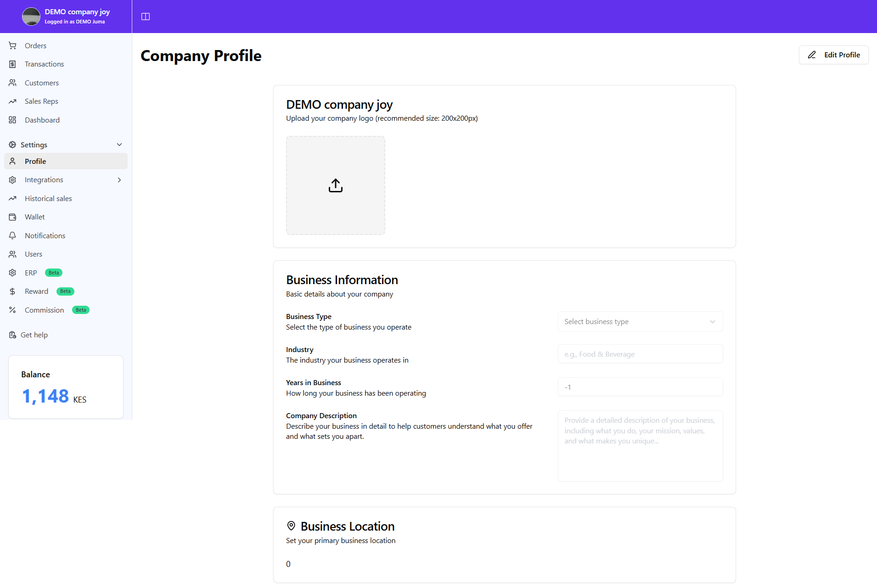Collapse the Settings section chevron
Image resolution: width=877 pixels, height=588 pixels.
[x=119, y=144]
